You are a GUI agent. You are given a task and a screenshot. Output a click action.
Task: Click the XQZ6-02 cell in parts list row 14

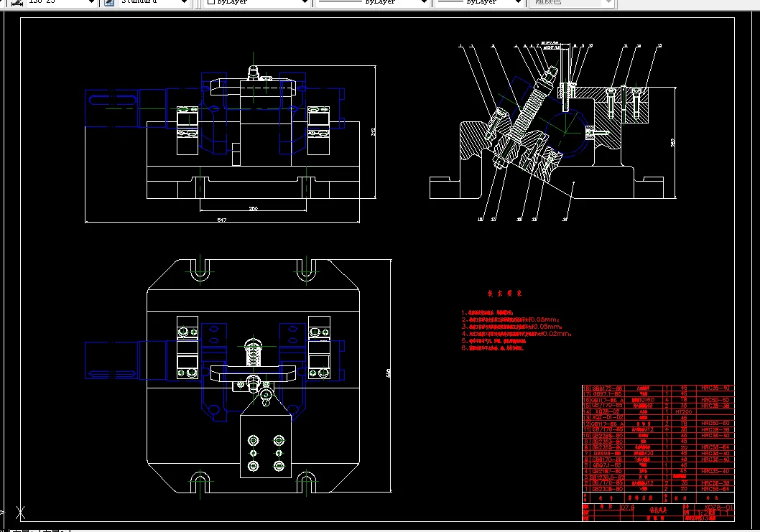607,412
